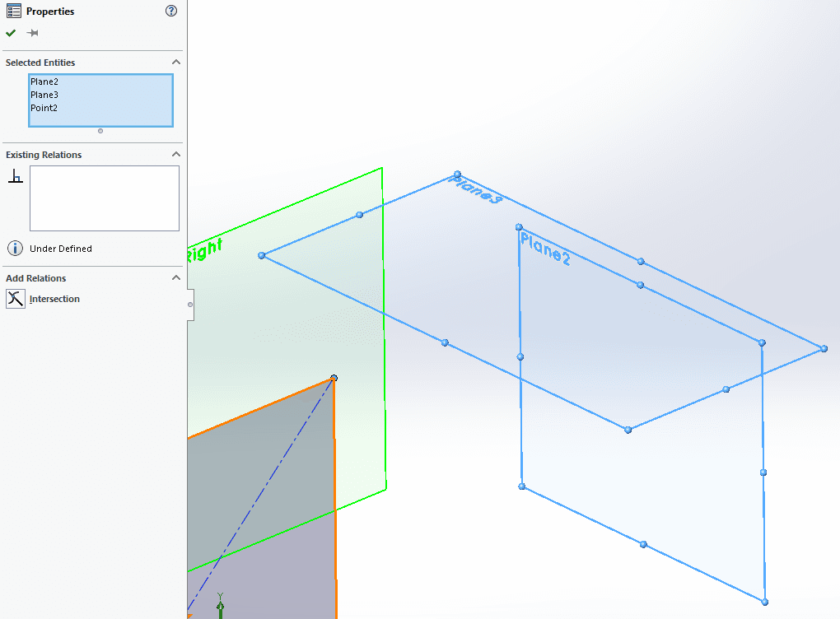Click inside the Existing Relations box
Image resolution: width=840 pixels, height=619 pixels.
(104, 198)
